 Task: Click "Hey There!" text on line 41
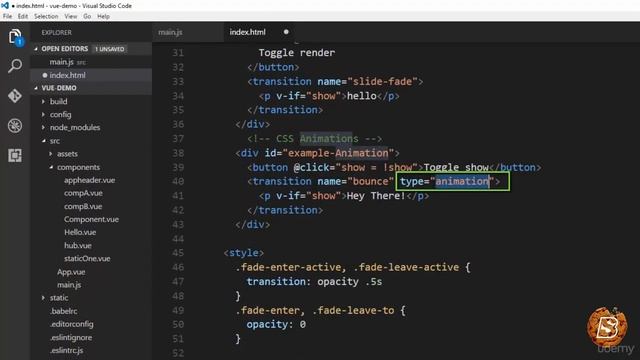tap(376, 196)
